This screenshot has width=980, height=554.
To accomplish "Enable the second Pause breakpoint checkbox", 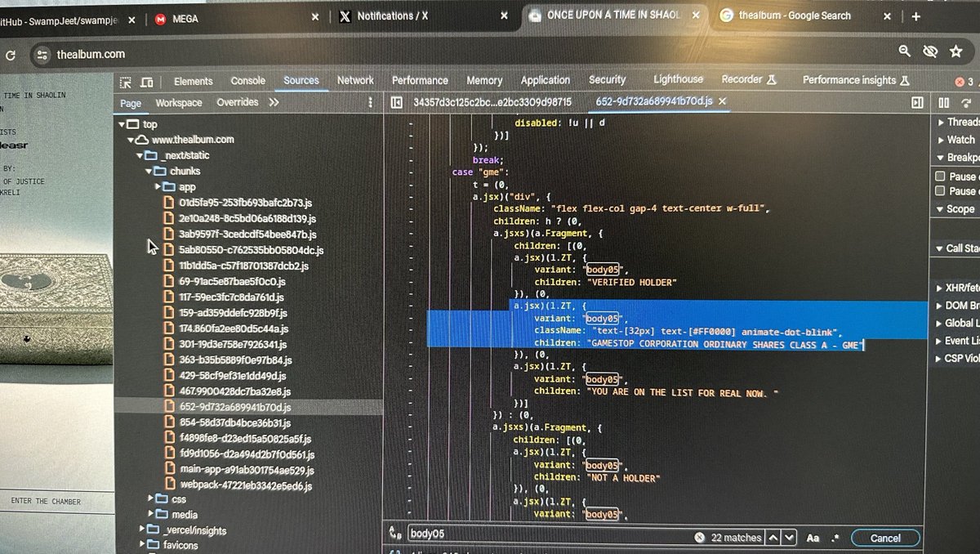I will pos(940,191).
